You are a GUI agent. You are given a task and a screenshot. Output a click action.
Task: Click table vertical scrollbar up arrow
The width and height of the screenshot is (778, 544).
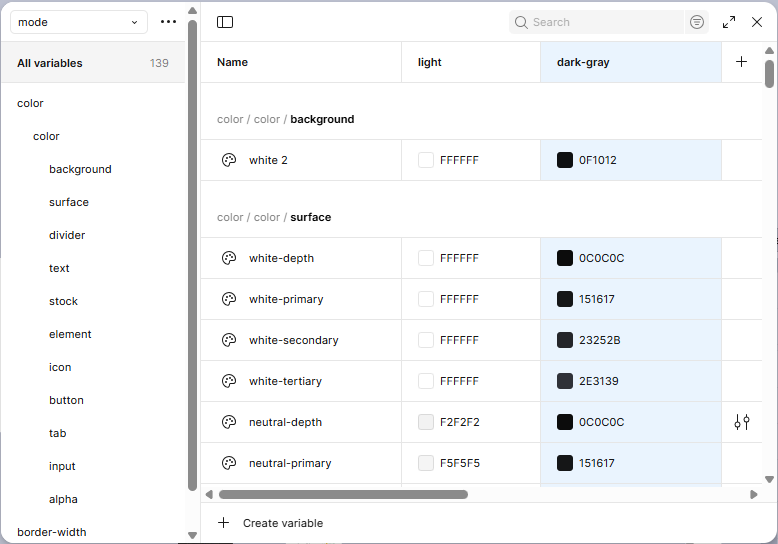(769, 50)
